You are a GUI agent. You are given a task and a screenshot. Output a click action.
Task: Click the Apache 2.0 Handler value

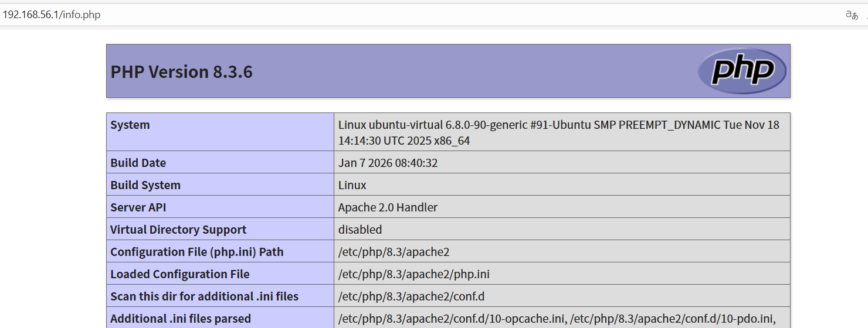coord(388,207)
